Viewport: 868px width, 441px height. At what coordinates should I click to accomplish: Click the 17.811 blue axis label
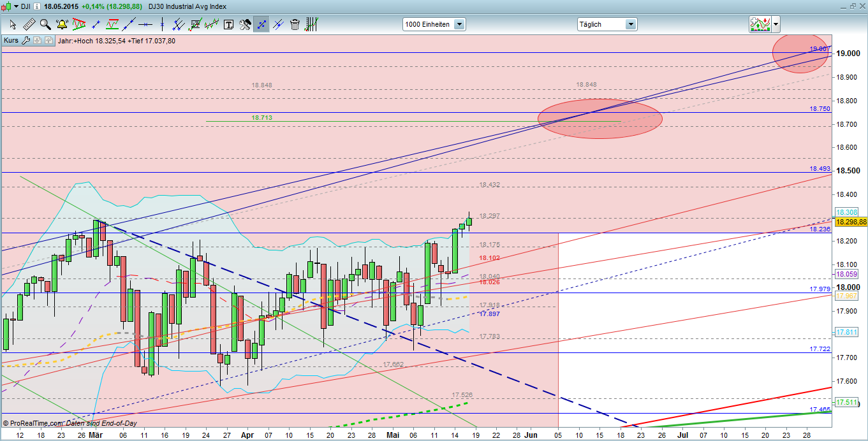(847, 332)
